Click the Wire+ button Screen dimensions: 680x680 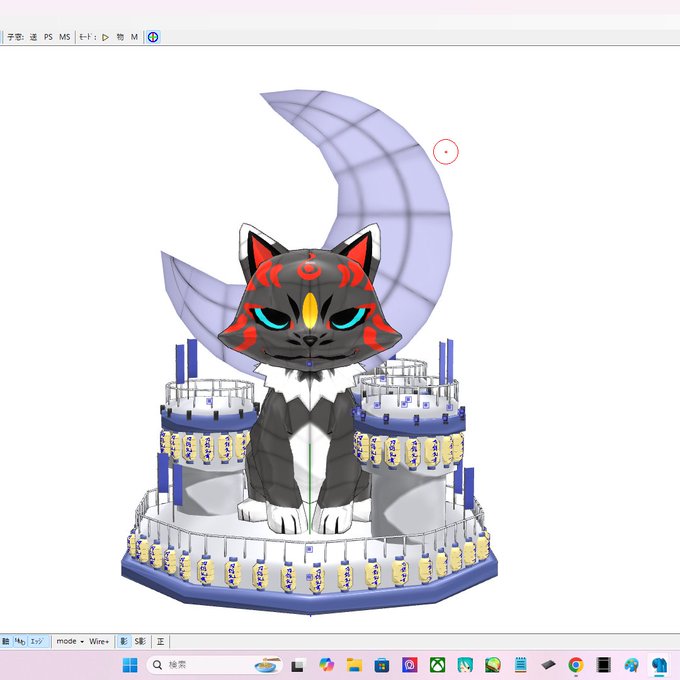(99, 641)
